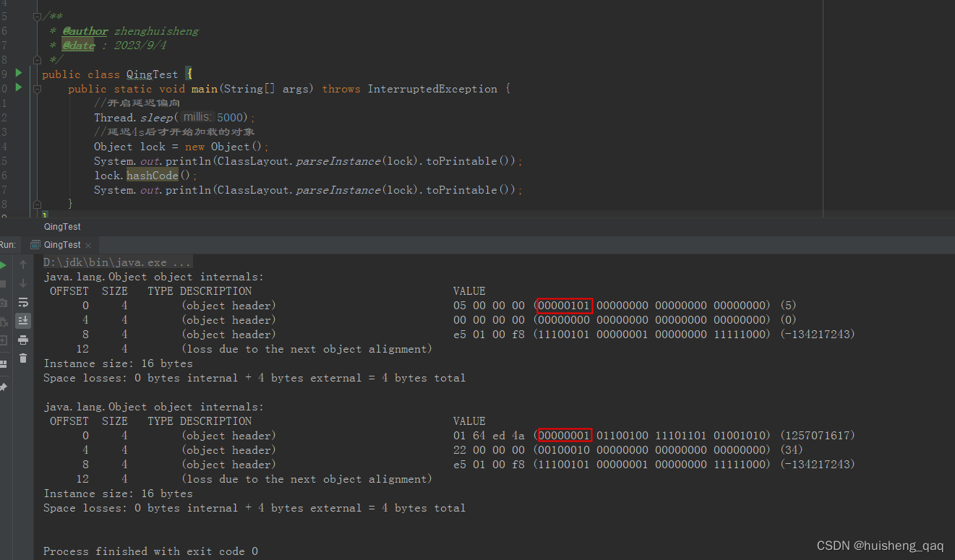Select the QingTest tab in Run panel
The image size is (955, 560).
click(62, 245)
